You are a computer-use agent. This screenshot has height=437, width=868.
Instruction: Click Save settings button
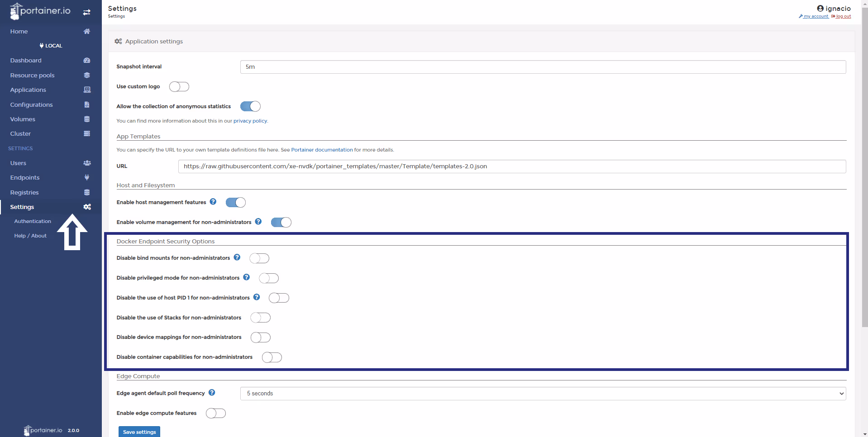point(139,432)
